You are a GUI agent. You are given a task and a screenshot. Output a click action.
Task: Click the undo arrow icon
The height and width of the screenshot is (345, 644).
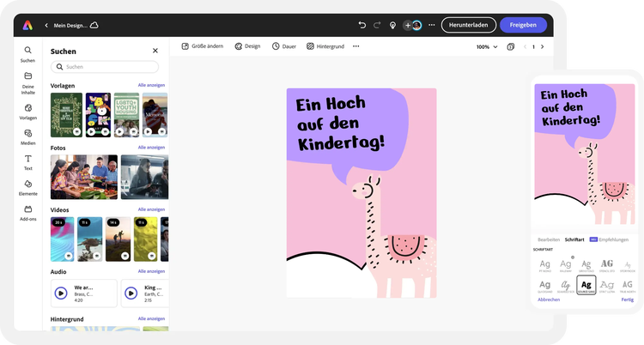click(361, 25)
